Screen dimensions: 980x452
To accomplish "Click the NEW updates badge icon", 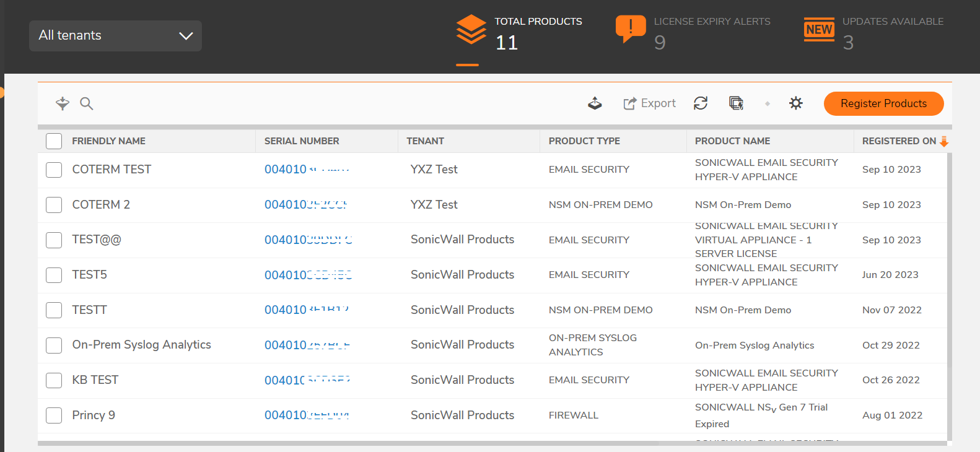I will point(819,29).
